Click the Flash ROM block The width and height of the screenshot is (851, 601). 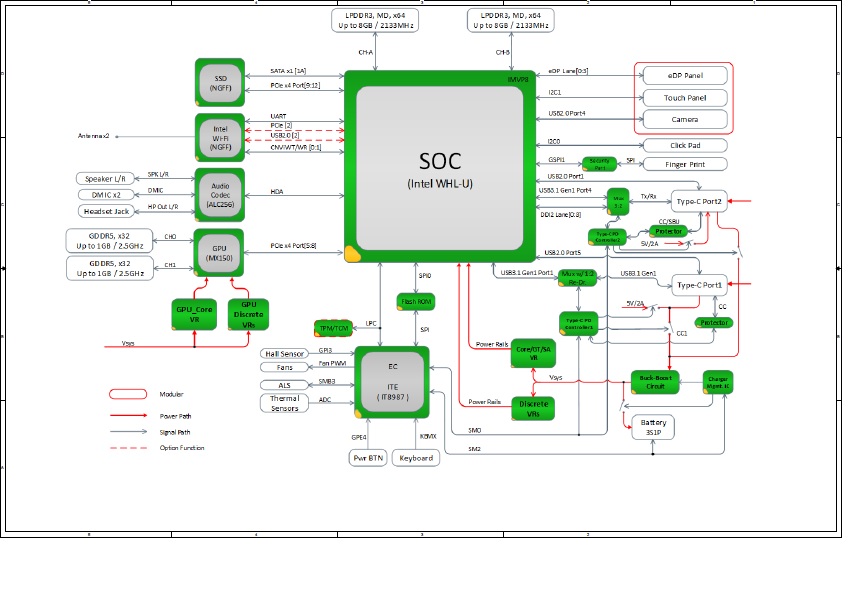416,302
